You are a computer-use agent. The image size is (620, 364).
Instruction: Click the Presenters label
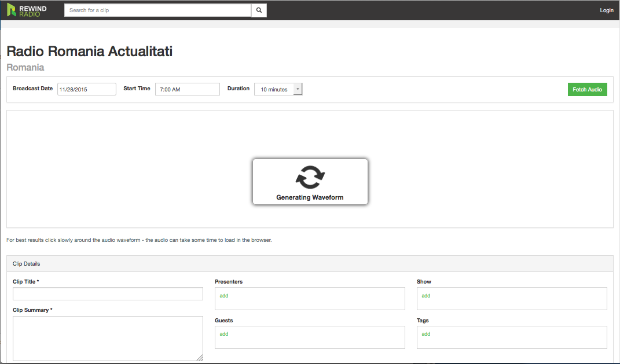pyautogui.click(x=229, y=282)
